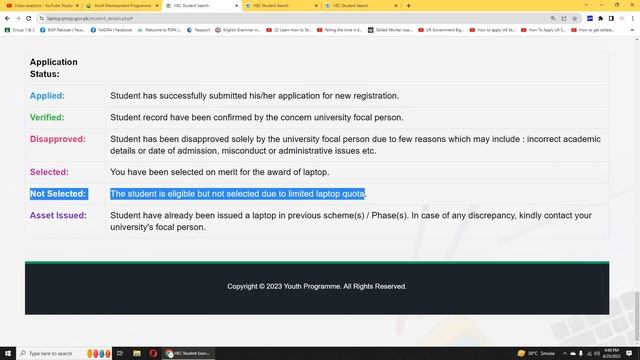Open the Extensions puzzle icon
The image size is (640, 360).
[x=600, y=18]
